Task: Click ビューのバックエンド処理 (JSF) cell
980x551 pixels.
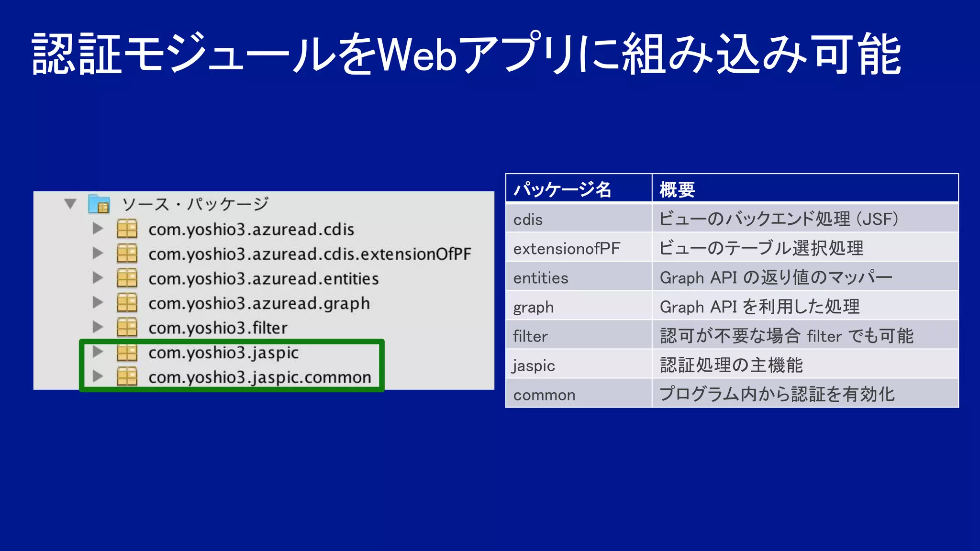Action: pos(805,219)
